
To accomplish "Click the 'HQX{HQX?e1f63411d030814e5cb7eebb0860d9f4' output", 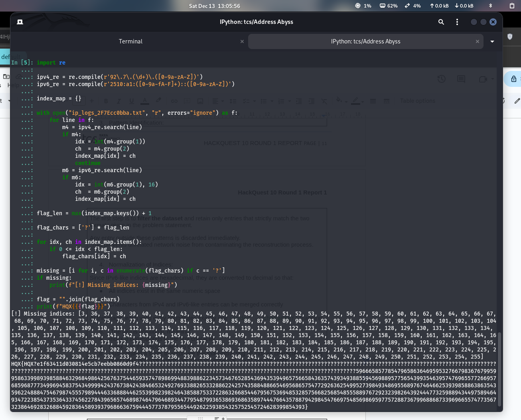I will click(75, 364).
